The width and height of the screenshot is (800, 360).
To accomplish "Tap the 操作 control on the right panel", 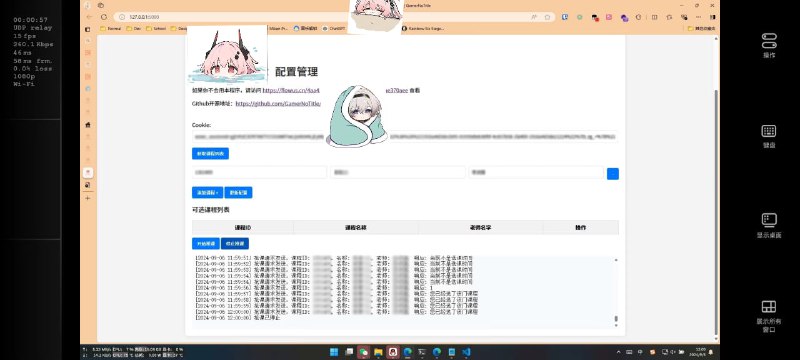I will pos(769,46).
